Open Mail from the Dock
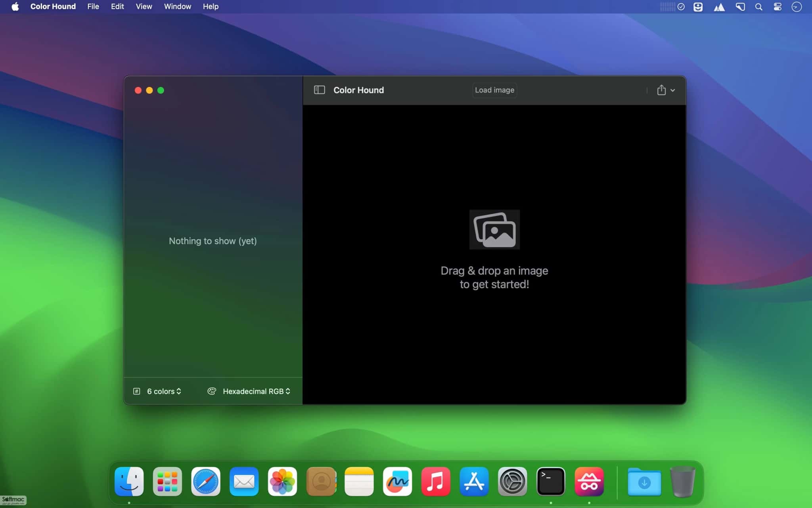Viewport: 812px width, 508px height. (x=244, y=481)
